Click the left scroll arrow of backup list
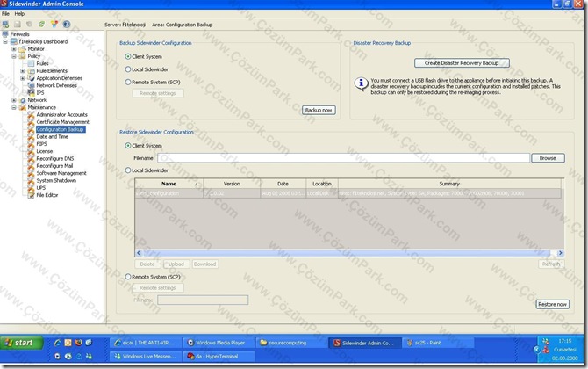Screen dimensions: 588x369 click(x=139, y=253)
